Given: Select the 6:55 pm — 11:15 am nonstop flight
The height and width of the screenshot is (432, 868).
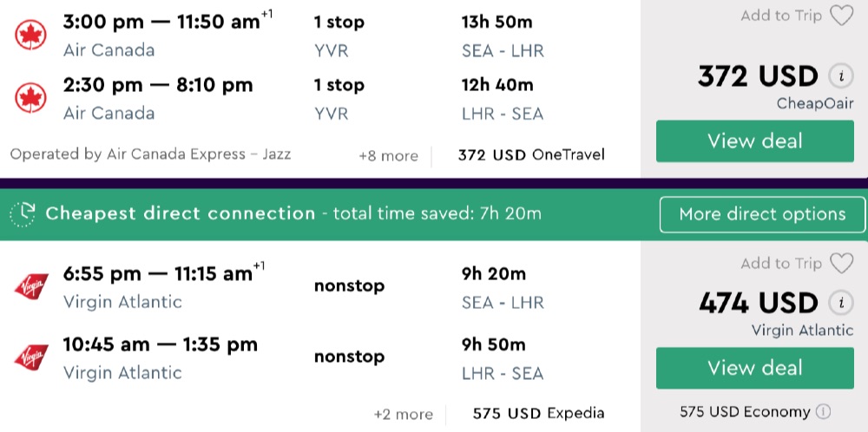Looking at the screenshot, I should [x=161, y=274].
